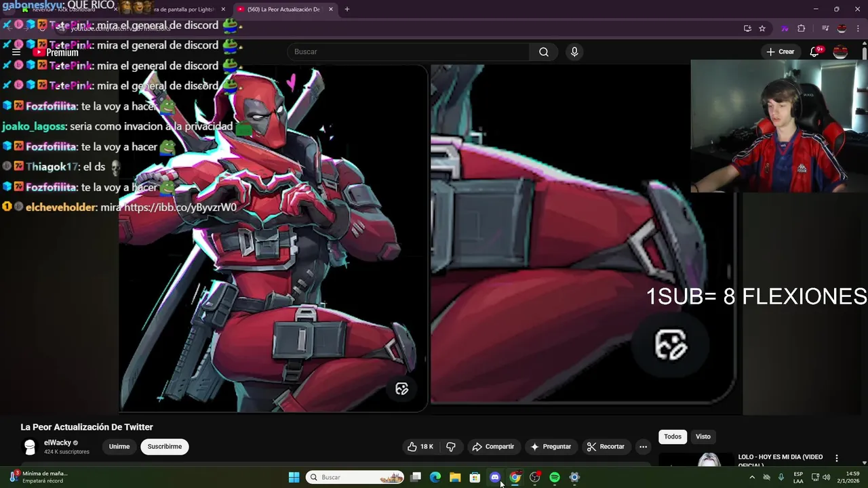This screenshot has height=488, width=868.
Task: Click the Windows taskbar Buscar search box
Action: 355,477
